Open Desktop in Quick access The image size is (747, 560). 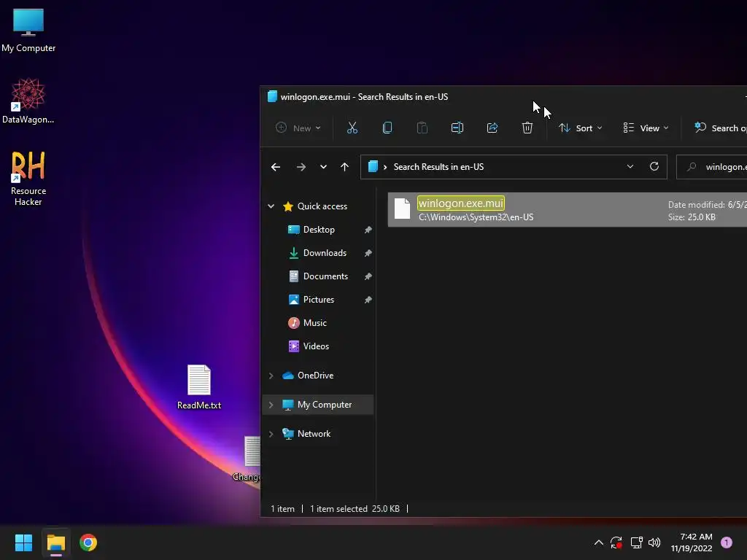pos(319,230)
